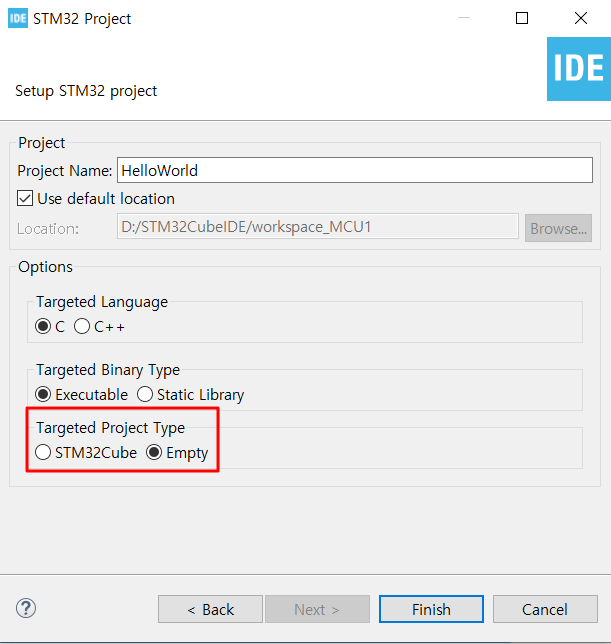Click the 'Targeted Project Type' group label
The height and width of the screenshot is (644, 611).
(110, 428)
